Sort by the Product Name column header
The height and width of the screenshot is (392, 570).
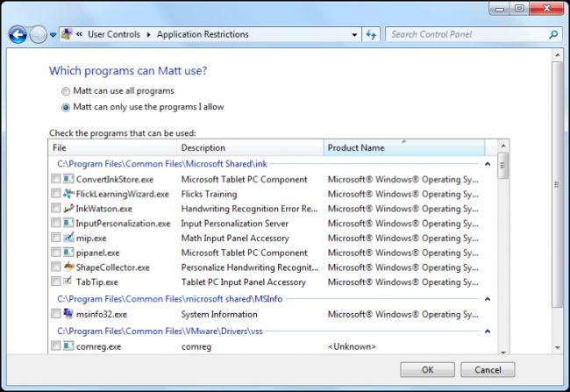(404, 147)
